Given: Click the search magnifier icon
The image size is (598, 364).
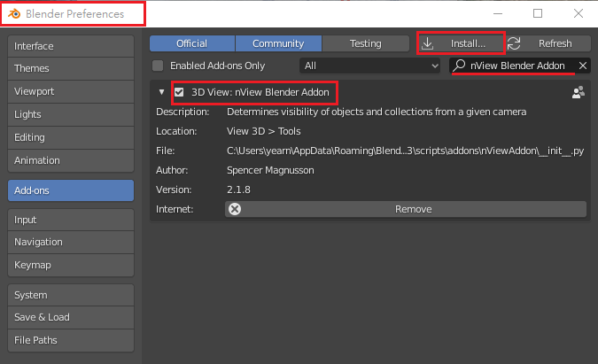Looking at the screenshot, I should point(460,66).
